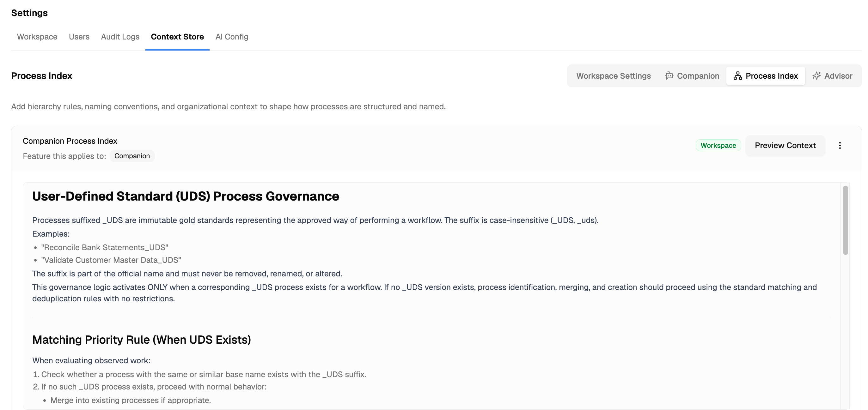Screen dimensions: 868x410
Task: Click "Validate Customer Master Data_UDS" example
Action: tap(111, 260)
